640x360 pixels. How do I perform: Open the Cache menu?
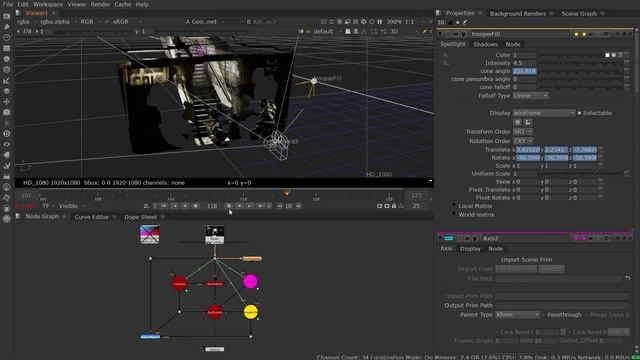click(x=122, y=4)
